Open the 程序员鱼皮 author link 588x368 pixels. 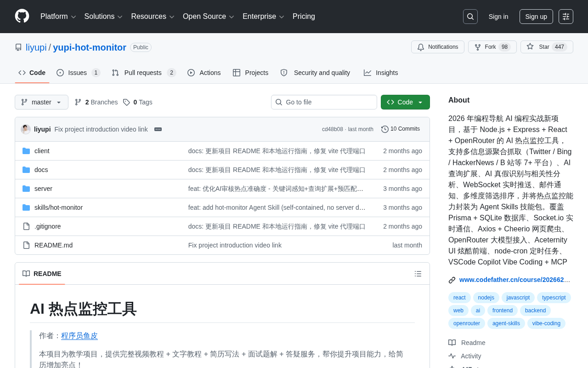pos(79,336)
